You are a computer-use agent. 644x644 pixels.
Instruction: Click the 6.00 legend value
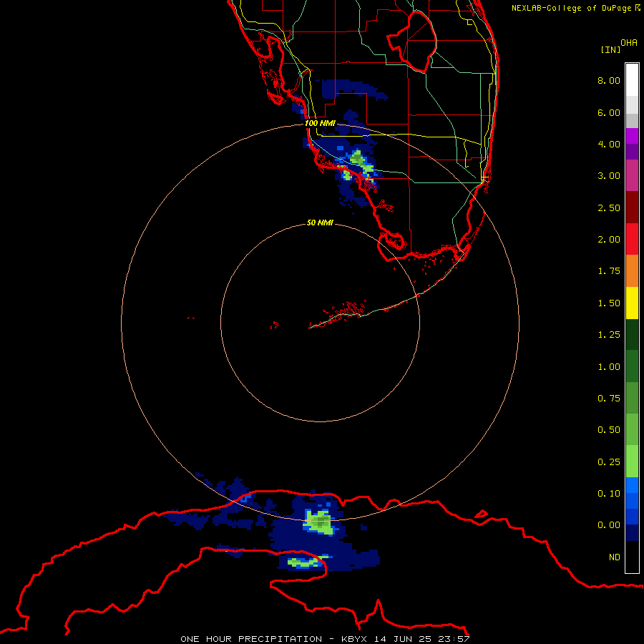(x=609, y=112)
